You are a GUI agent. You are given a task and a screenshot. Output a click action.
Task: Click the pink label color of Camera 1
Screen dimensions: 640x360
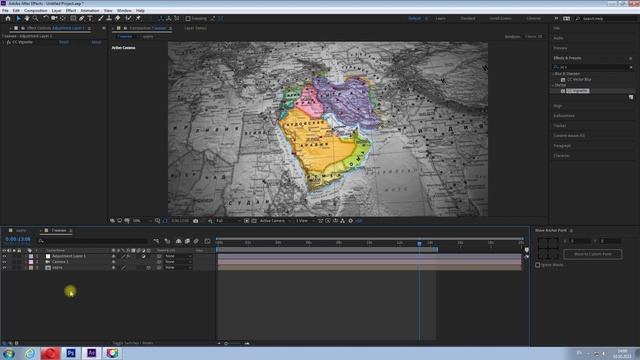31,262
